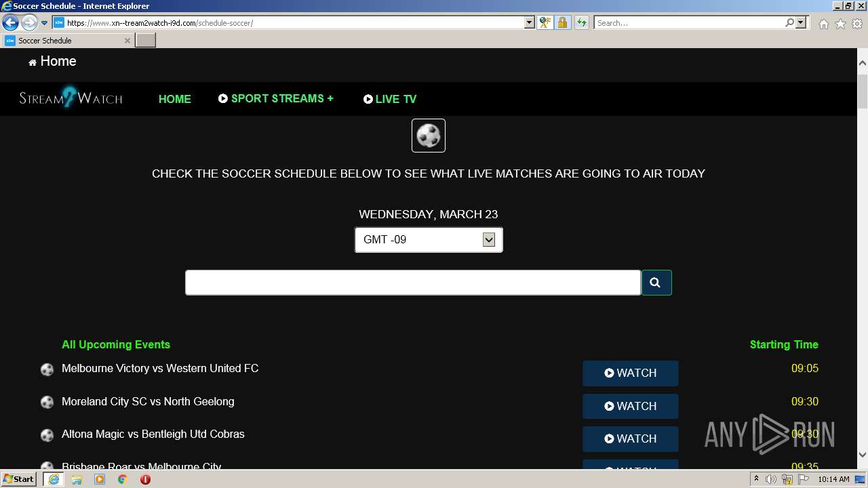Image resolution: width=868 pixels, height=488 pixels.
Task: Click the All Upcoming Events heading
Action: [116, 344]
